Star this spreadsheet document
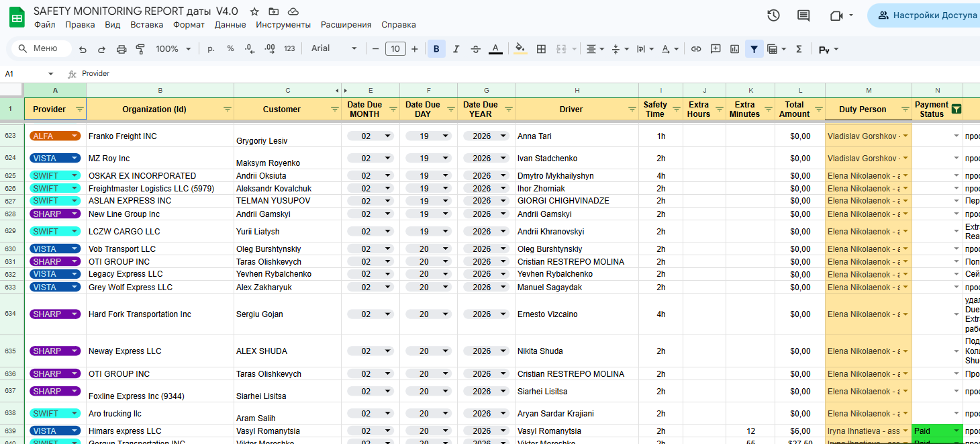The image size is (980, 444). point(254,11)
